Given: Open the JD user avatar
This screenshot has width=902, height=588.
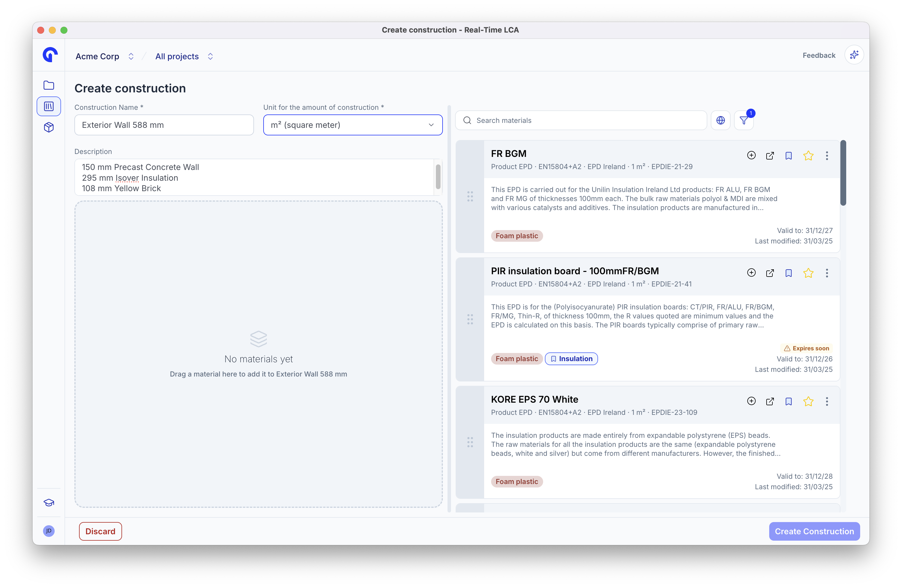Looking at the screenshot, I should (49, 531).
